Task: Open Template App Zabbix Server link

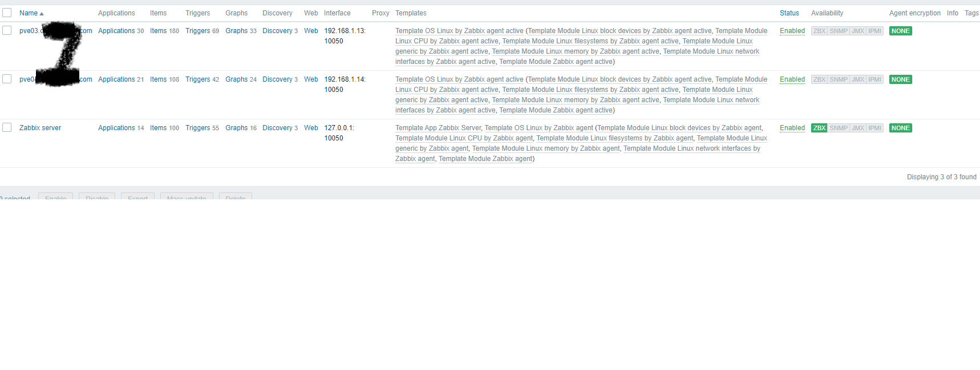Action: point(438,128)
